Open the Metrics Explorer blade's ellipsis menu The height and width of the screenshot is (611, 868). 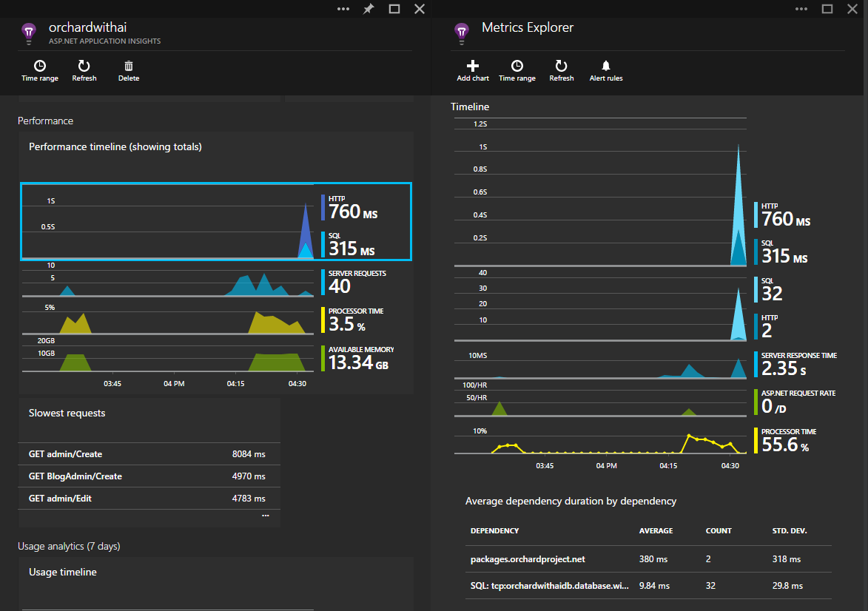pos(801,9)
